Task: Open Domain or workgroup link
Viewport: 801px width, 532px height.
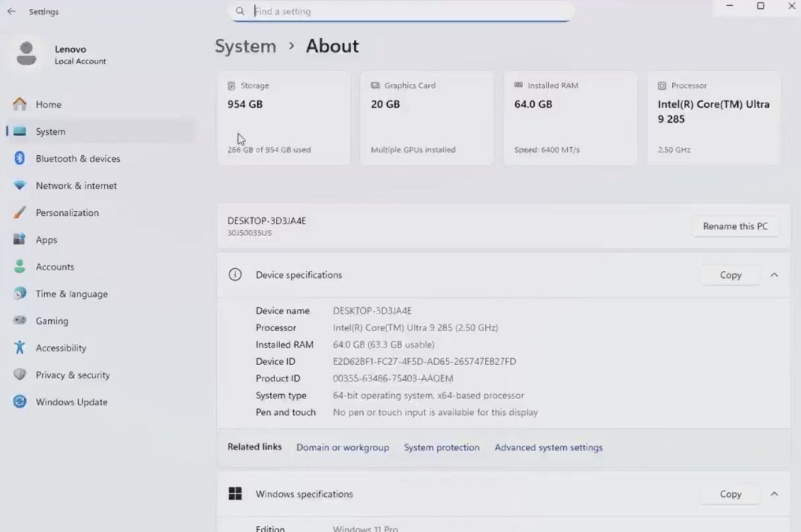Action: 343,447
